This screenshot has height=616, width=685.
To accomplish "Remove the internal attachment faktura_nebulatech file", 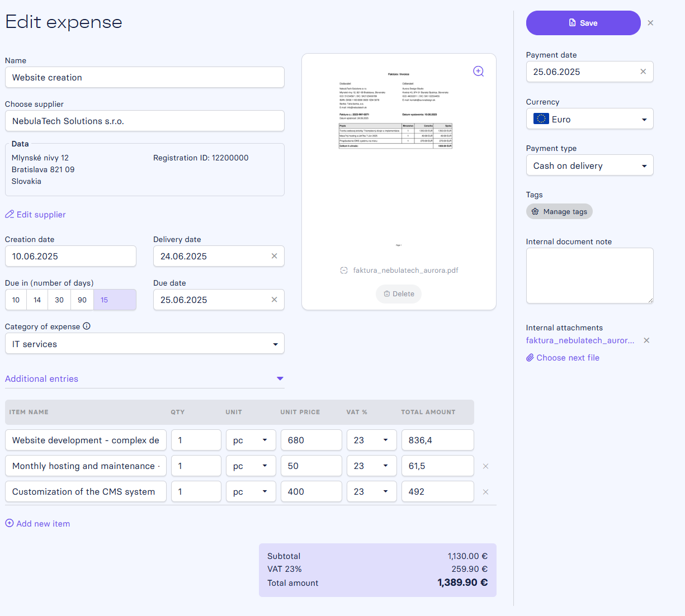I will [646, 340].
